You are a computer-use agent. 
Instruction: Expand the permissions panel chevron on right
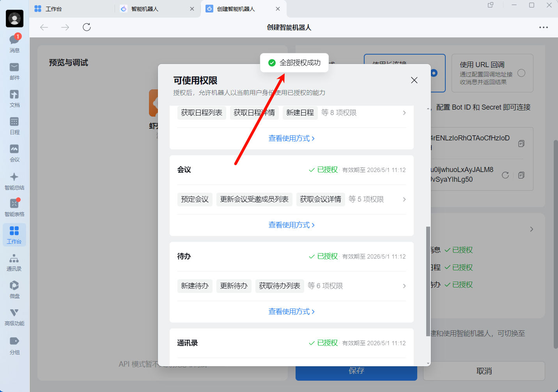[531, 229]
